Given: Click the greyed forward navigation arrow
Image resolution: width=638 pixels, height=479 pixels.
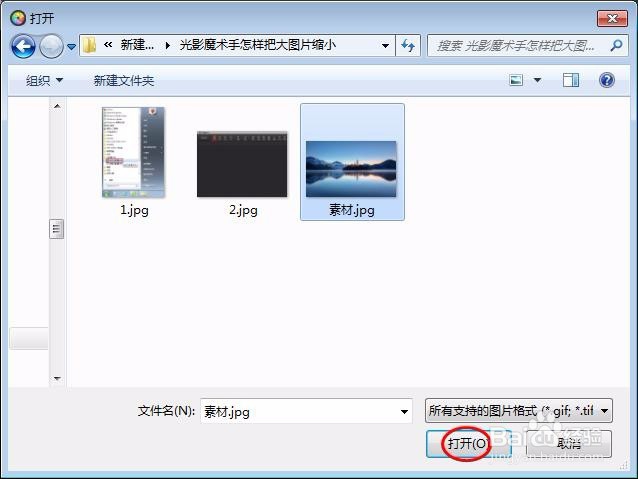Looking at the screenshot, I should pyautogui.click(x=51, y=46).
